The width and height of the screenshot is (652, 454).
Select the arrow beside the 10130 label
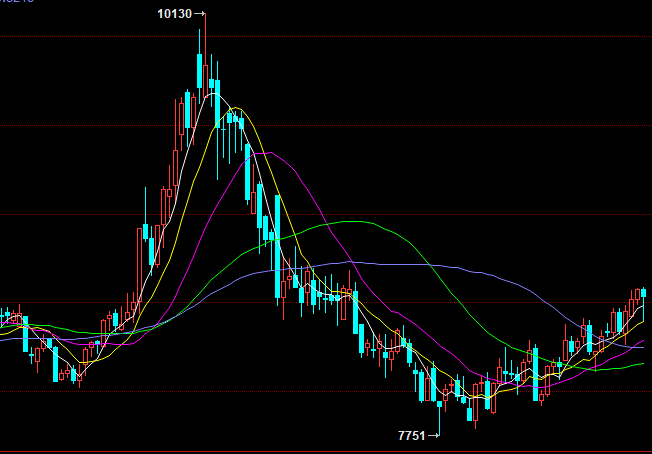tap(199, 14)
